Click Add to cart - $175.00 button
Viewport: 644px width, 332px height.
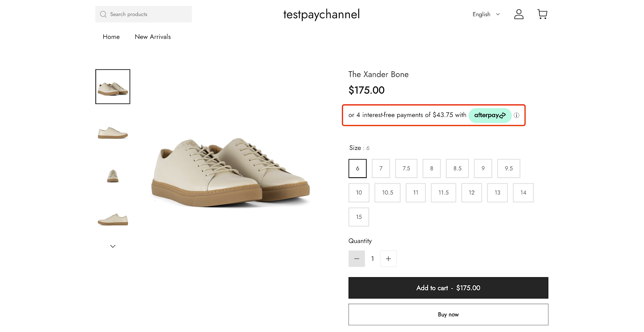(x=448, y=288)
